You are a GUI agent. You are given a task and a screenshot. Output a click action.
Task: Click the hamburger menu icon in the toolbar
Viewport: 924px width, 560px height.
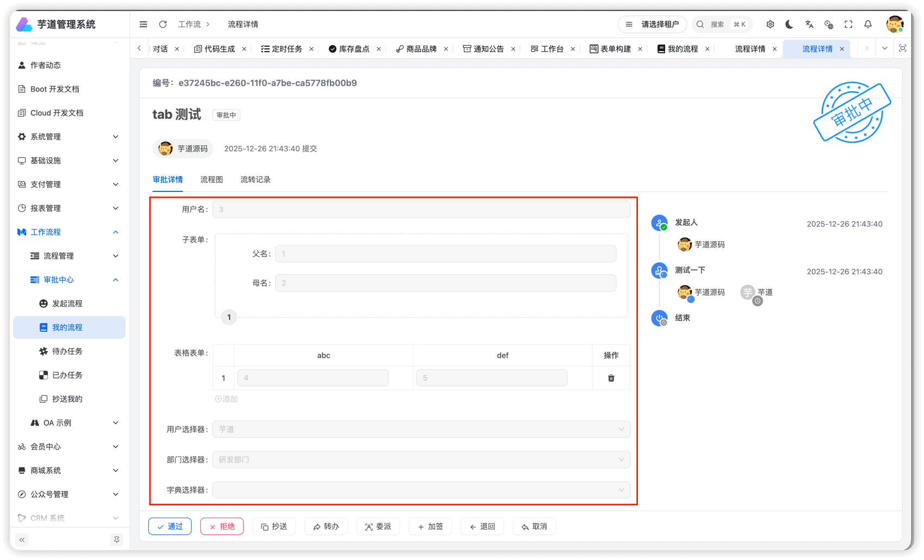pos(143,24)
